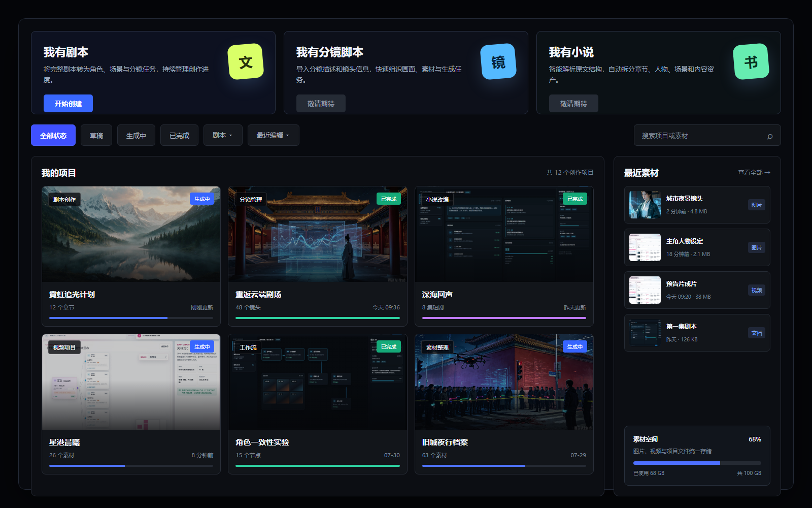Open 深海回声 project thumbnail
This screenshot has width=812, height=508.
point(504,234)
